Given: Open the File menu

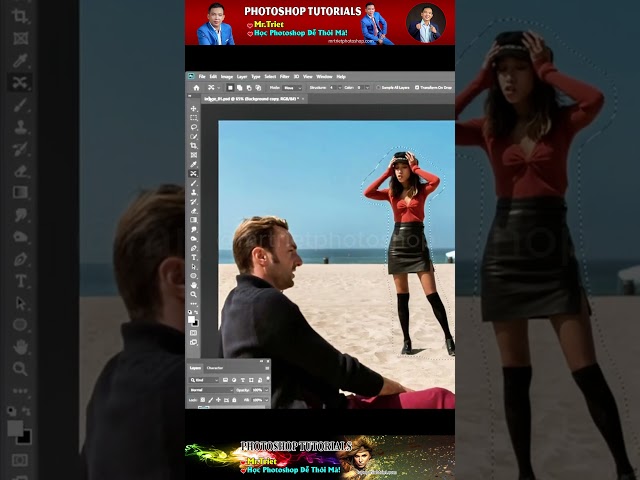Looking at the screenshot, I should pyautogui.click(x=202, y=76).
